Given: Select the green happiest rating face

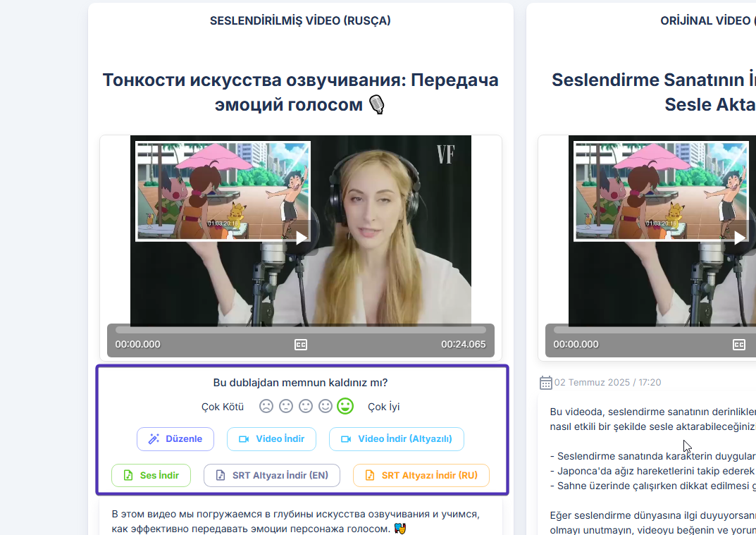Looking at the screenshot, I should (345, 406).
